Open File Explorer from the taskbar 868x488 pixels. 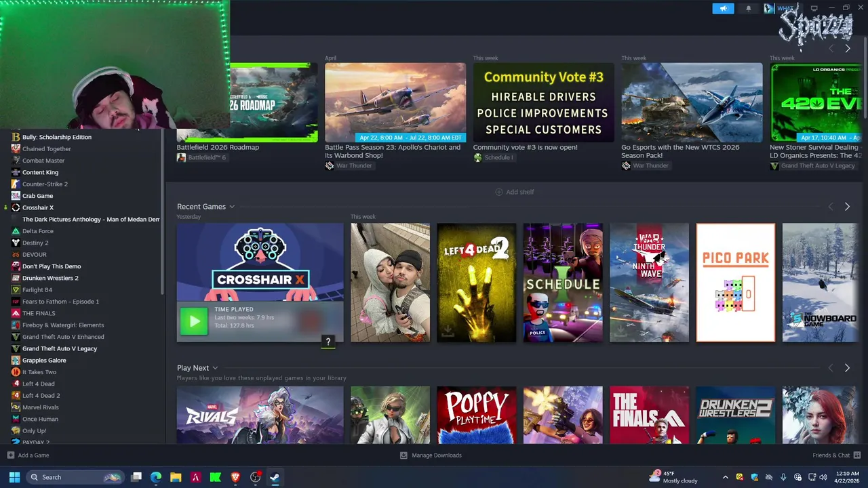[x=176, y=477]
